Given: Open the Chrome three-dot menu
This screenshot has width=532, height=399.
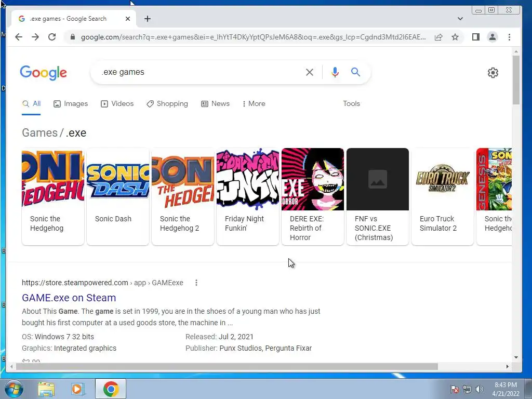Looking at the screenshot, I should (x=509, y=37).
